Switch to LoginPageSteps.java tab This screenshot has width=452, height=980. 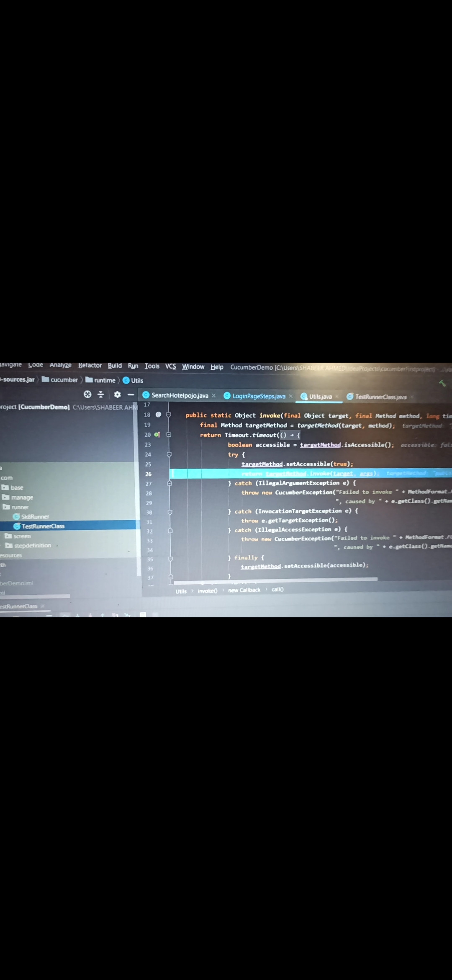click(x=259, y=396)
